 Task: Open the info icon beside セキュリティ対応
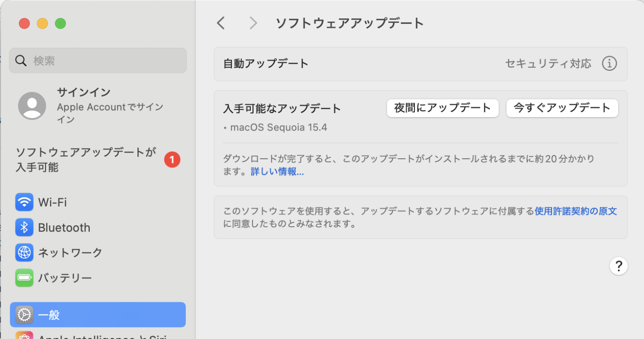tap(609, 63)
